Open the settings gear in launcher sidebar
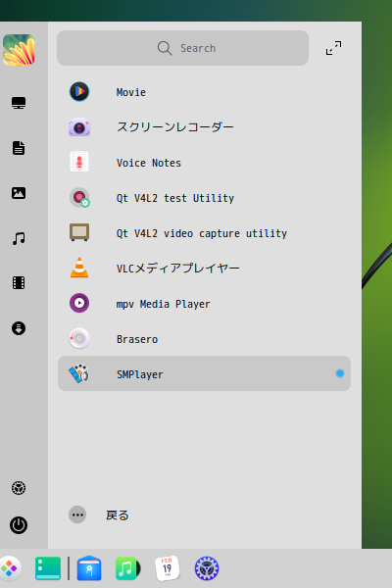 tap(19, 488)
